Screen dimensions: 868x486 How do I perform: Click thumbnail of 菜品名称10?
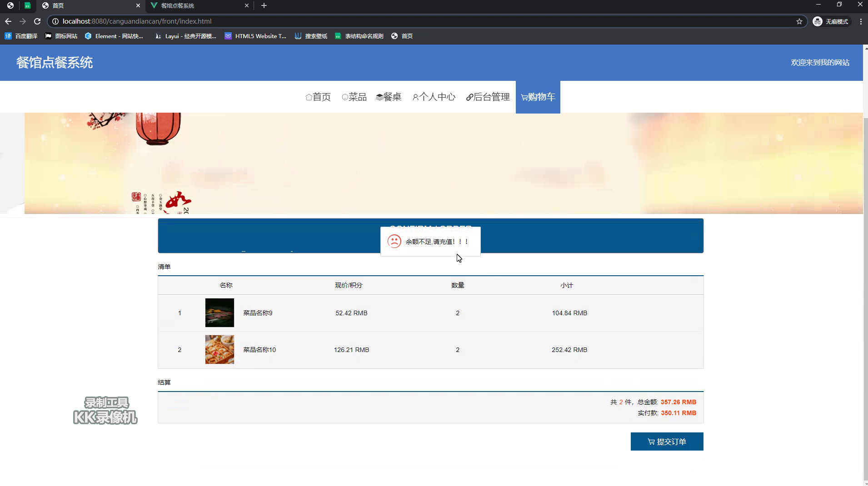(219, 349)
